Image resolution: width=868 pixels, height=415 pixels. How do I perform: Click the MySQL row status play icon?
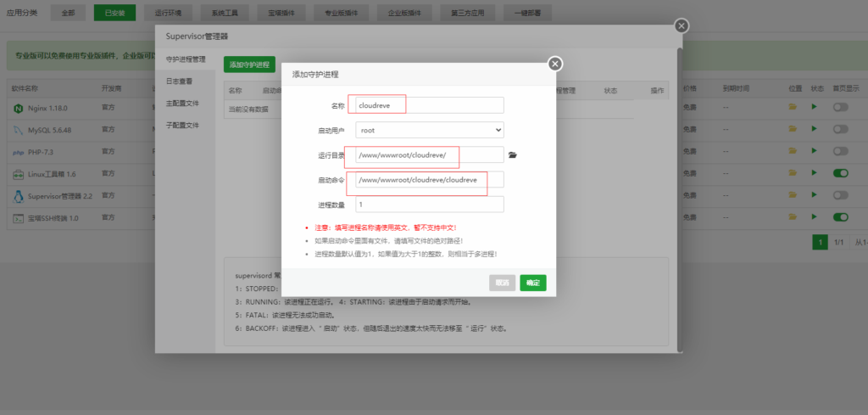814,128
